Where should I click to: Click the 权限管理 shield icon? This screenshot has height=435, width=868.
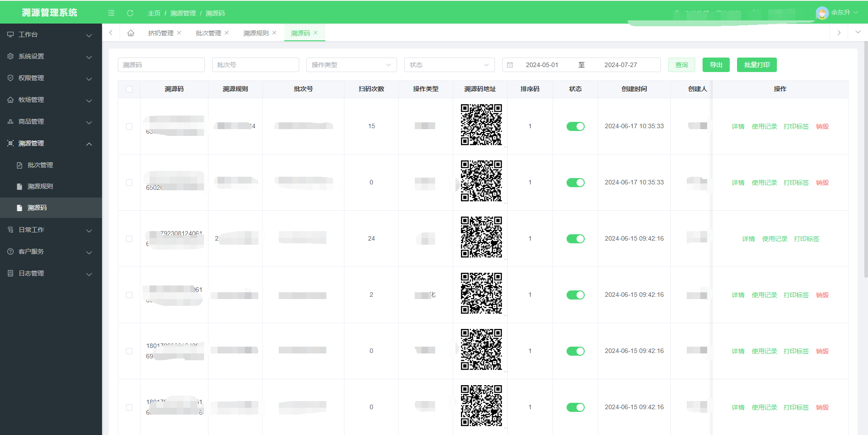[10, 78]
